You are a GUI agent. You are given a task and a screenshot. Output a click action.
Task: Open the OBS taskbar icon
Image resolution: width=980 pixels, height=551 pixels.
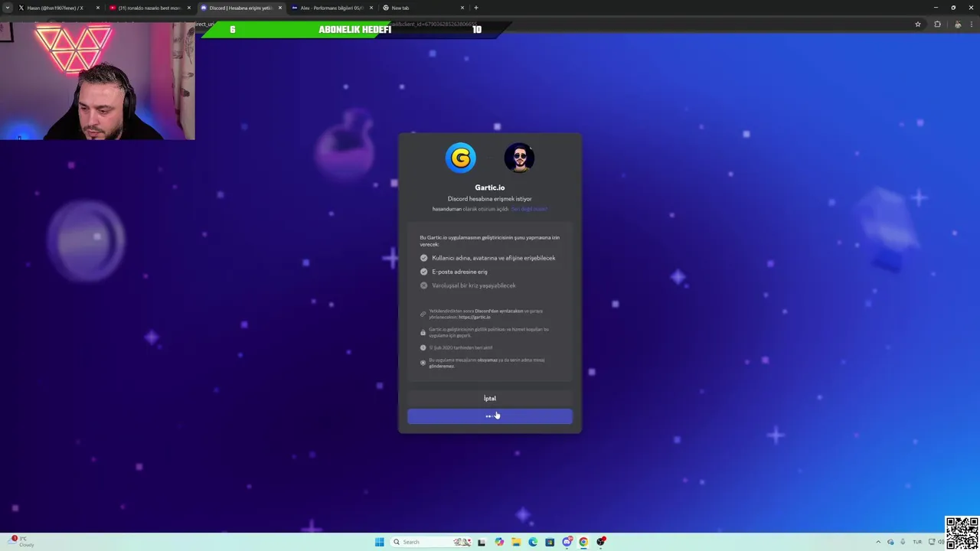(601, 542)
